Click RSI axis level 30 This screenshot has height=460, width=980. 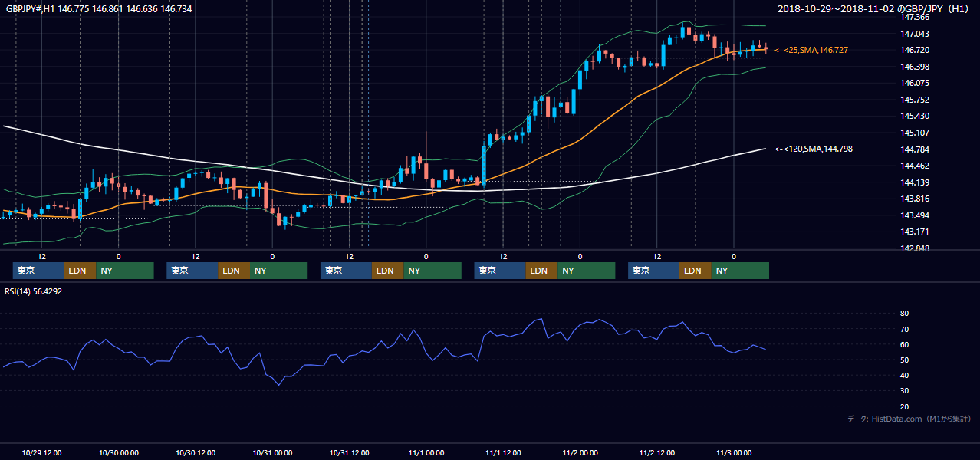click(x=905, y=391)
